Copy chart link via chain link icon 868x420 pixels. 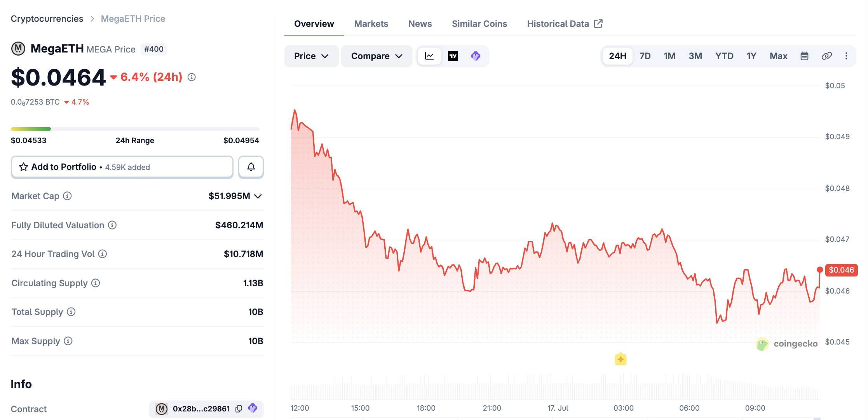coord(827,56)
